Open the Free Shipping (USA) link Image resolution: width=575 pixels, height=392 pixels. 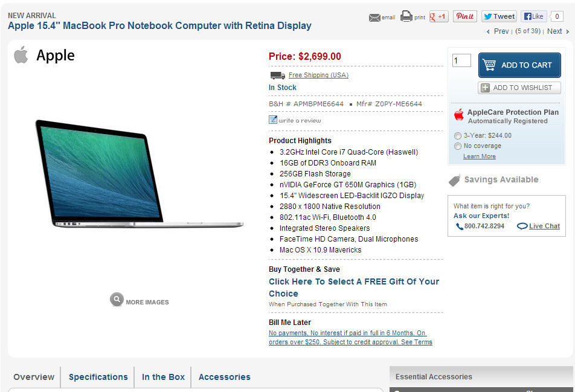click(x=318, y=75)
